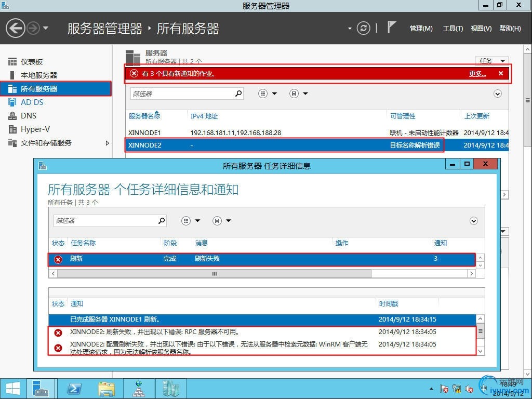Sort tasks by 阶段 column

[170, 243]
